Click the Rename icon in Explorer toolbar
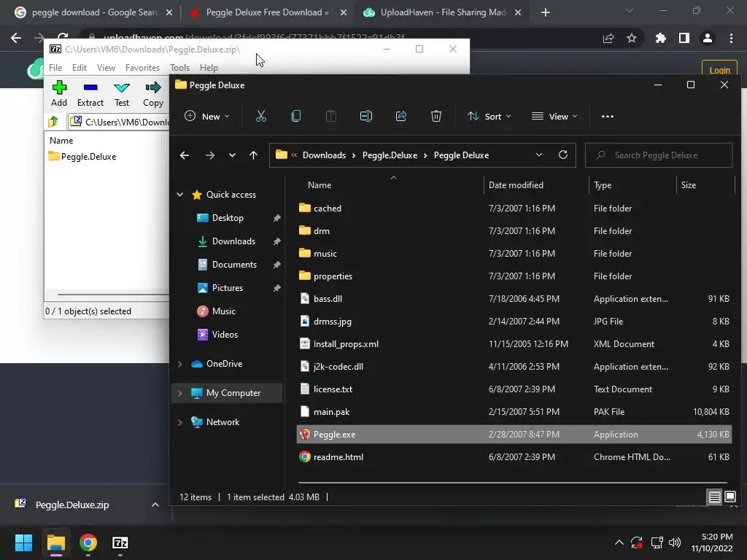Viewport: 747px width, 560px height. point(366,116)
